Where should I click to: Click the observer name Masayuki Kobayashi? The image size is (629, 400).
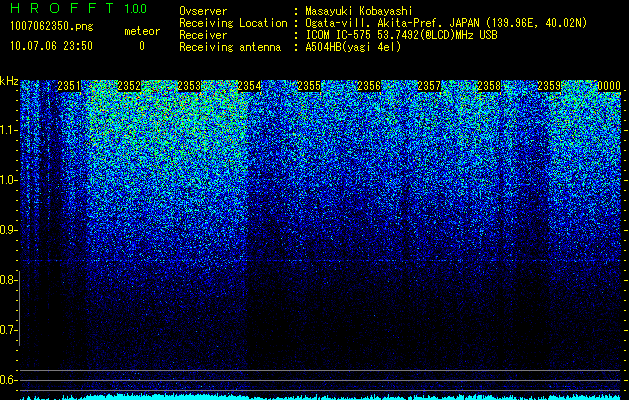[x=359, y=11]
